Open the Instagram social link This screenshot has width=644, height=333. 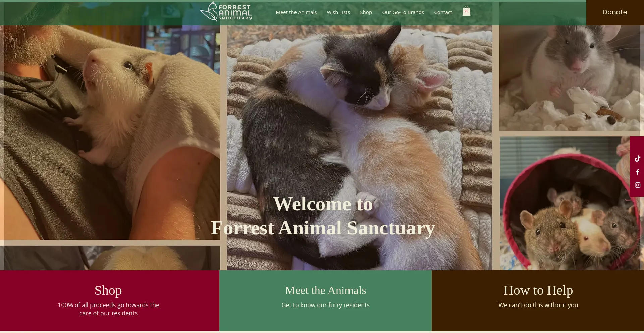tap(637, 185)
